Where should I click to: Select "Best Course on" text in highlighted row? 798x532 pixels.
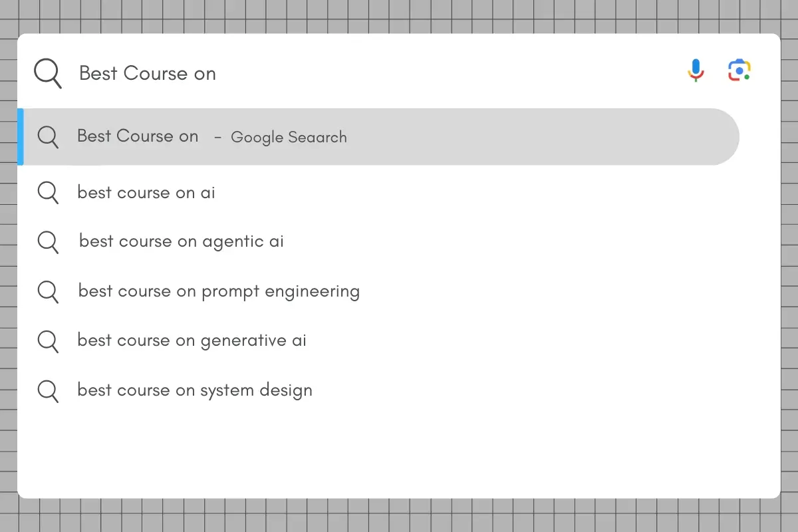point(138,136)
